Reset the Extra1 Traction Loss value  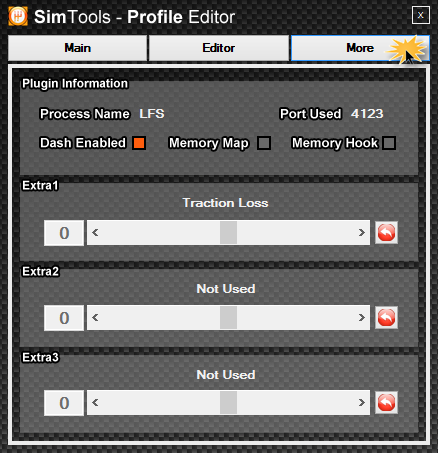pyautogui.click(x=386, y=233)
